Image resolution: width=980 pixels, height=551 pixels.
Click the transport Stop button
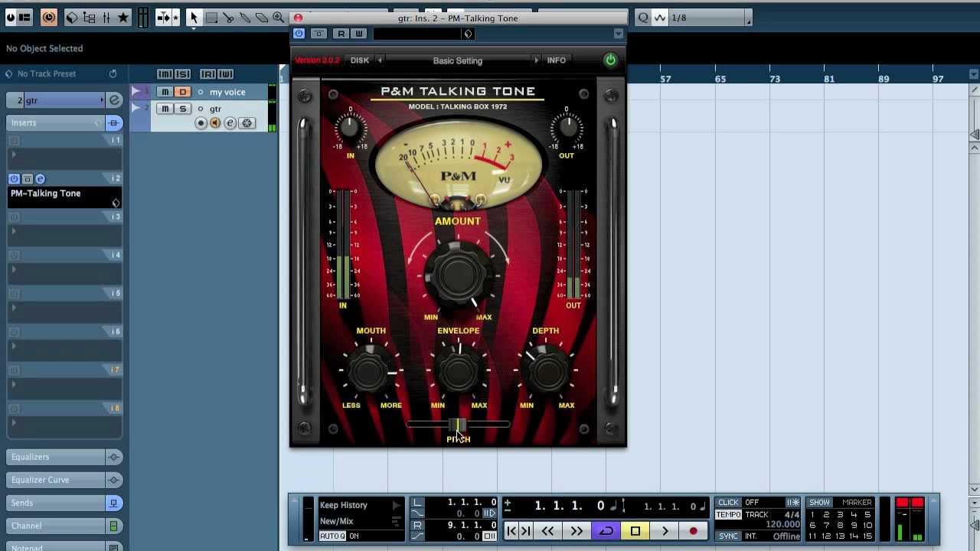635,531
